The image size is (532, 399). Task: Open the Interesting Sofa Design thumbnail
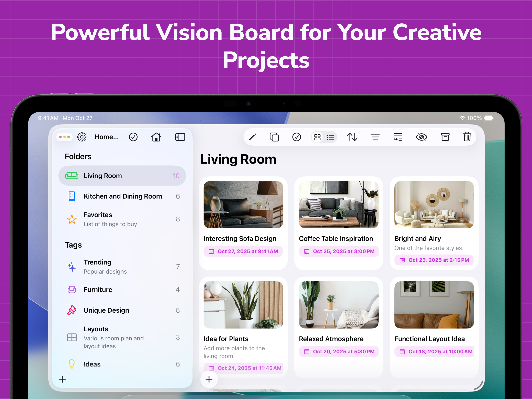243,205
